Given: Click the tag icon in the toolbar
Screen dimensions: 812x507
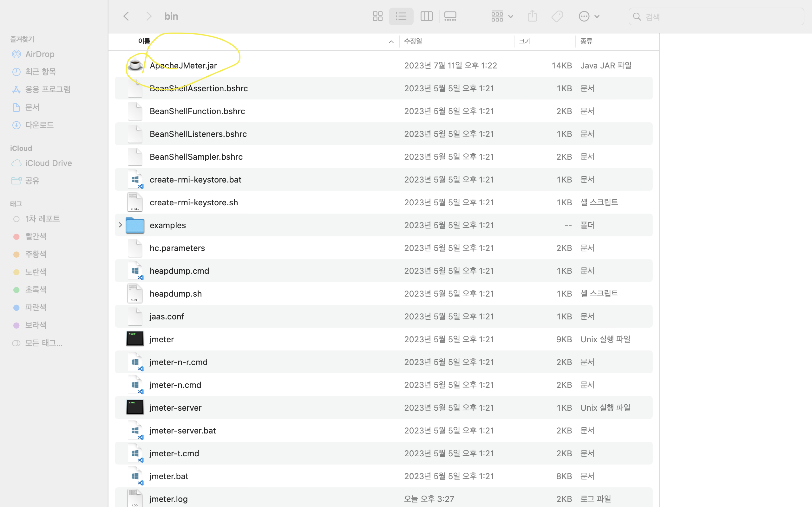Looking at the screenshot, I should [x=557, y=16].
